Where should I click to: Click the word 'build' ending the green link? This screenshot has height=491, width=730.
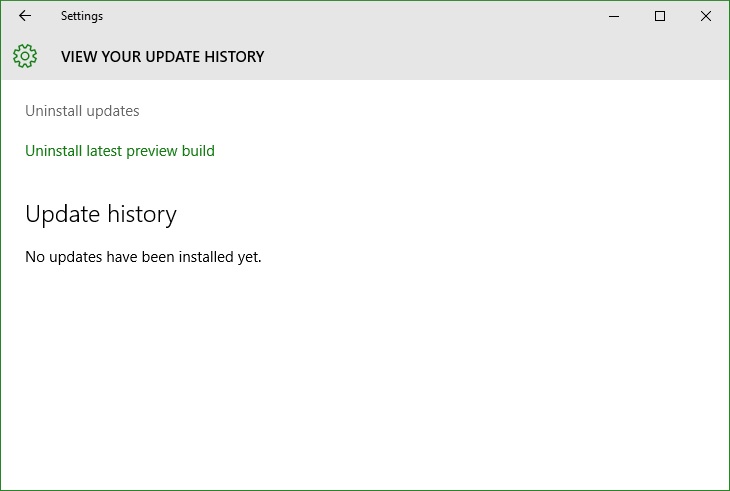click(198, 151)
